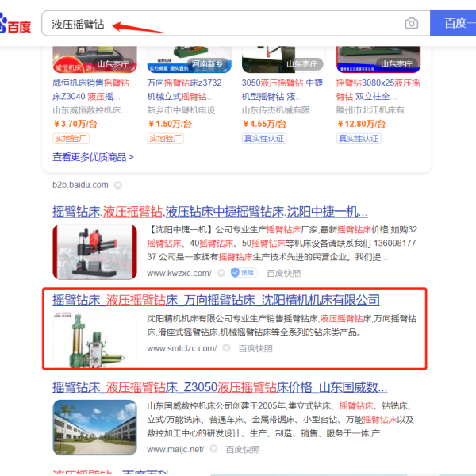Click 真实性认证 badge under ¥4.55万 product
The height and width of the screenshot is (476, 476).
(264, 138)
